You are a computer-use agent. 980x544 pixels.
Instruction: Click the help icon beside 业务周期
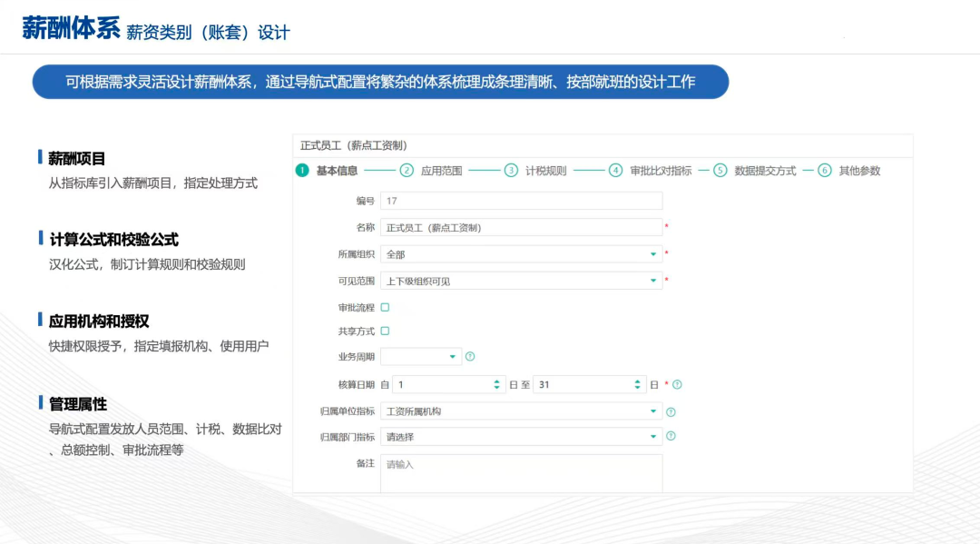pyautogui.click(x=469, y=357)
